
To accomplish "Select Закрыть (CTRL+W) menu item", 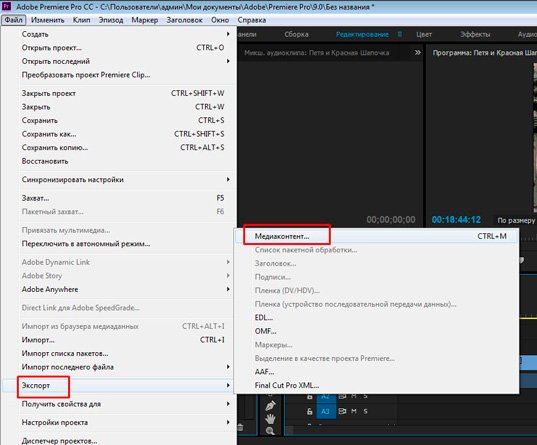I will 119,107.
